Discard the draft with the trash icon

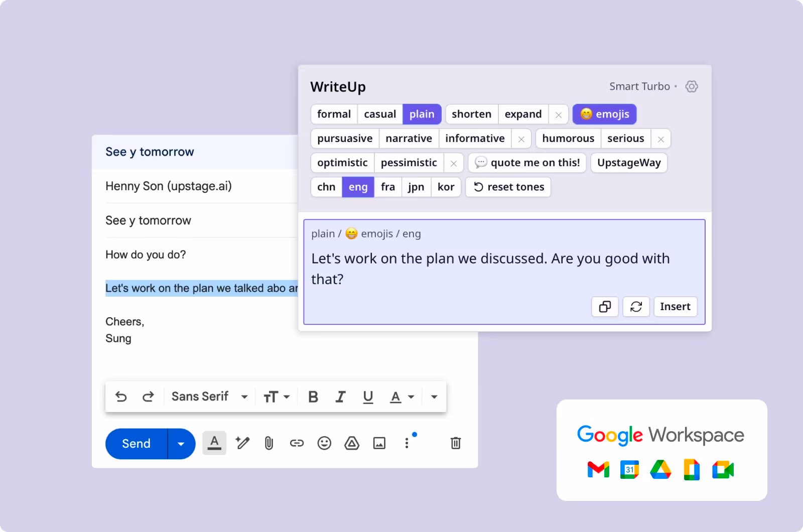coord(455,443)
